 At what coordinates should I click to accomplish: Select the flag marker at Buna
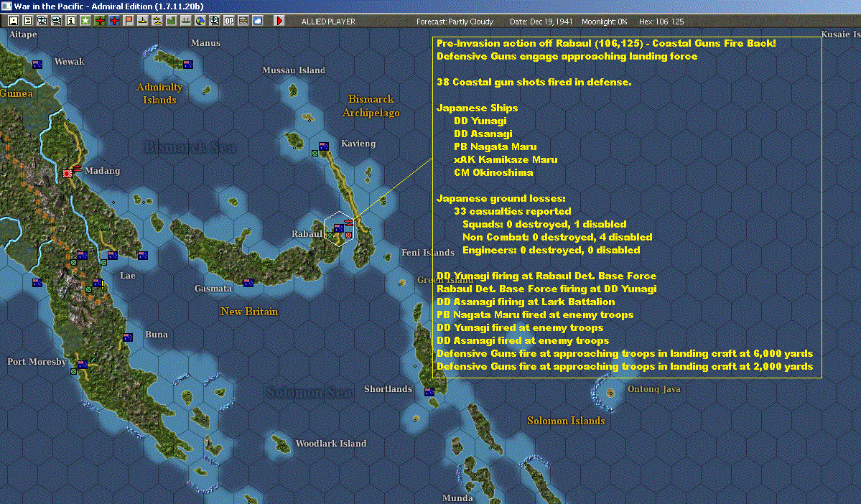pos(128,337)
